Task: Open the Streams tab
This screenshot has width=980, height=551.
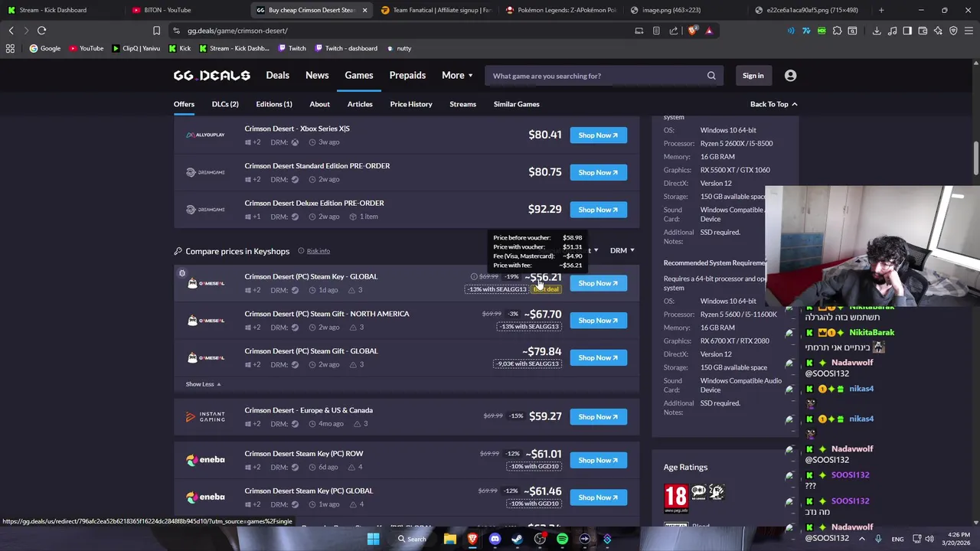Action: 462,104
